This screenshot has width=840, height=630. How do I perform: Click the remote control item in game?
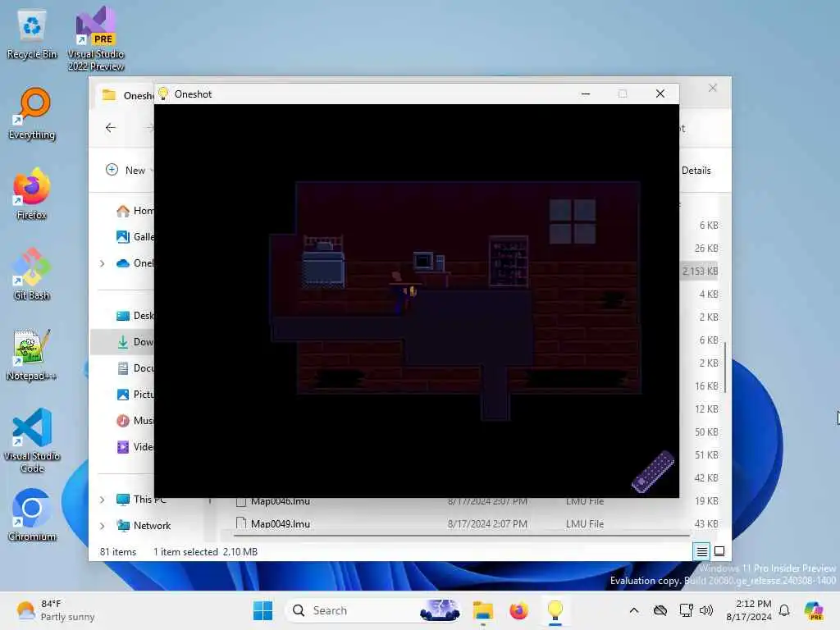pos(652,472)
